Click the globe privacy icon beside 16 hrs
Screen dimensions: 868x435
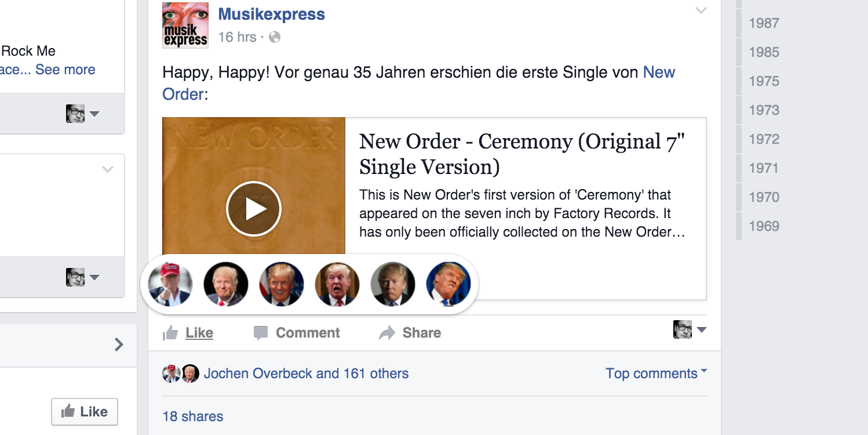tap(275, 37)
